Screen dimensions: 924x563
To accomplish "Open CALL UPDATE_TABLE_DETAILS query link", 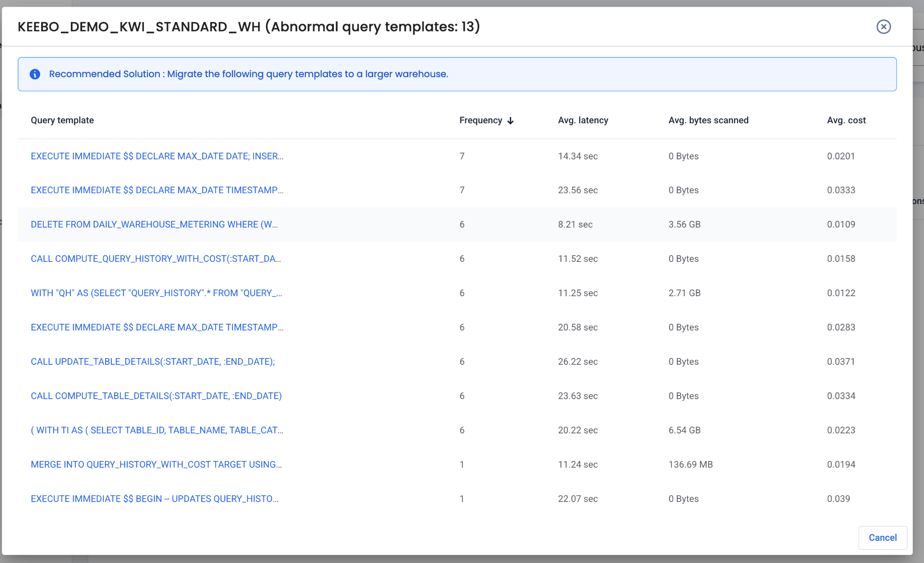I will [152, 362].
